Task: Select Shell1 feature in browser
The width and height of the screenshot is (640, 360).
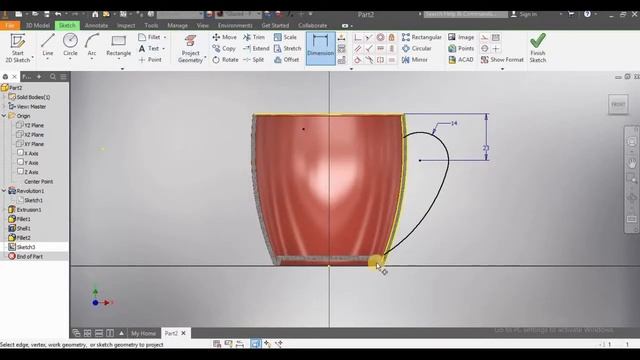Action: 20,228
